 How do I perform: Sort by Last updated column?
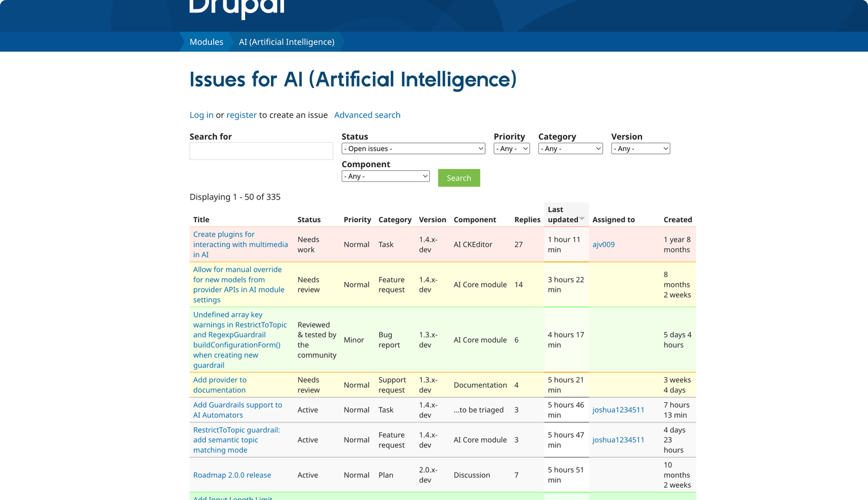pos(563,214)
